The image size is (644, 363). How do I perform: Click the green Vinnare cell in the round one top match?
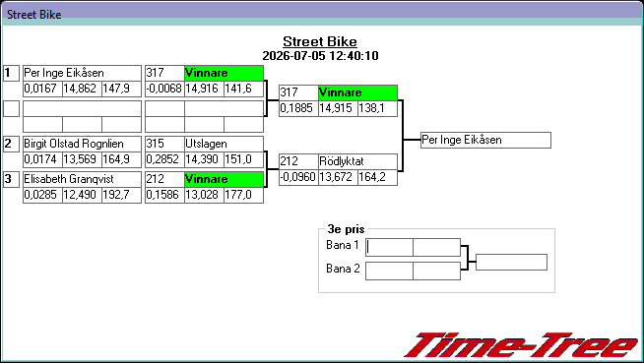(x=224, y=73)
